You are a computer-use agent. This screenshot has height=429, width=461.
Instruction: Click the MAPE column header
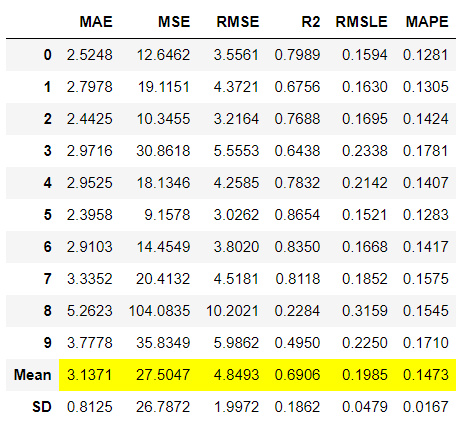coord(427,22)
